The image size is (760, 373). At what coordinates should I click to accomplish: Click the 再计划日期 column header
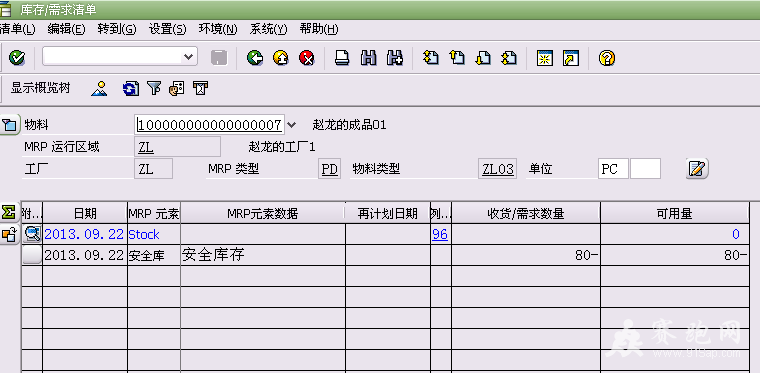coord(388,213)
